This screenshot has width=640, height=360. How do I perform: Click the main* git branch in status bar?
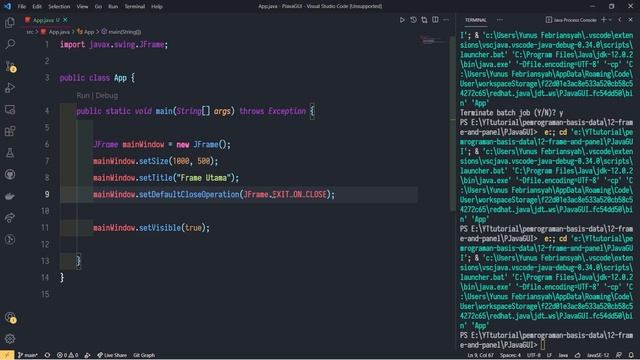(28, 355)
